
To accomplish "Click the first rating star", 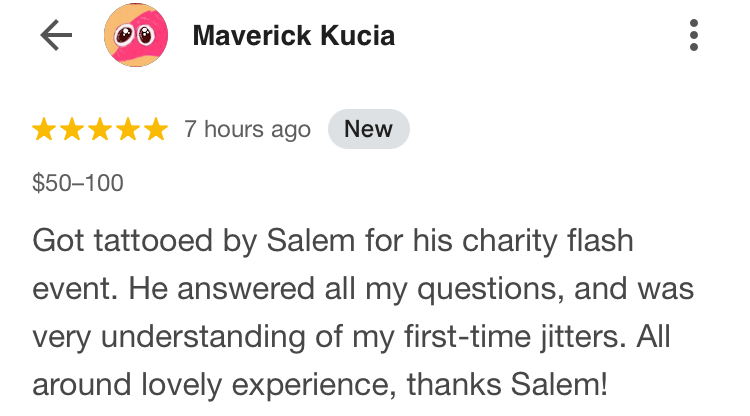I will click(44, 129).
